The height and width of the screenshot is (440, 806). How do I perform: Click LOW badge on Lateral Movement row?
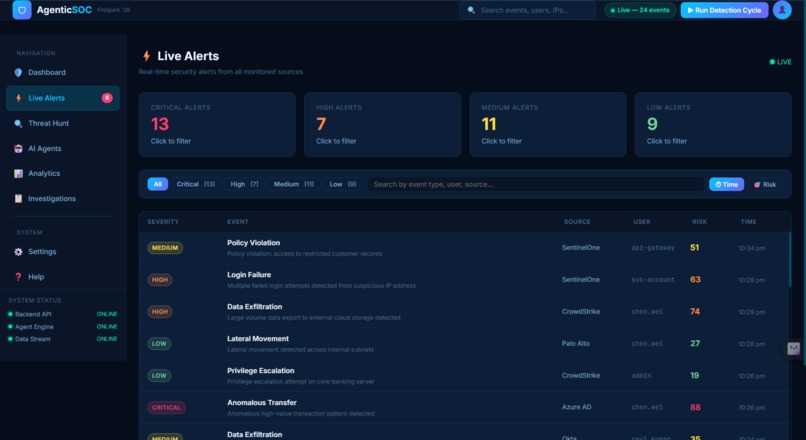(159, 343)
